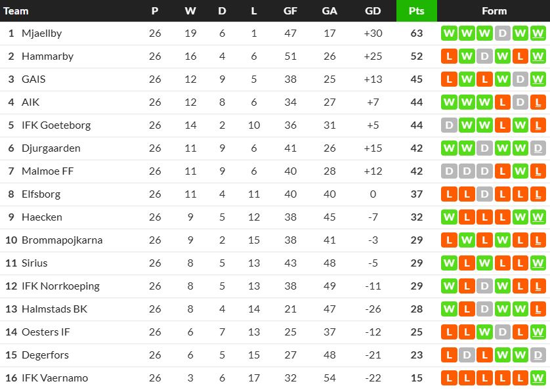Viewport: 550px width, 392px height.
Task: Select the Team column header
Action: tap(16, 11)
